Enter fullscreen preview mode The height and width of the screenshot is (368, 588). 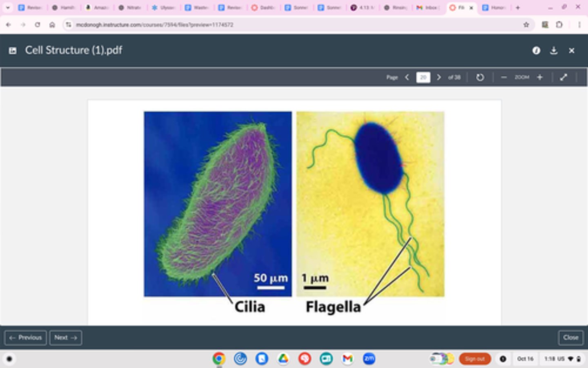563,77
